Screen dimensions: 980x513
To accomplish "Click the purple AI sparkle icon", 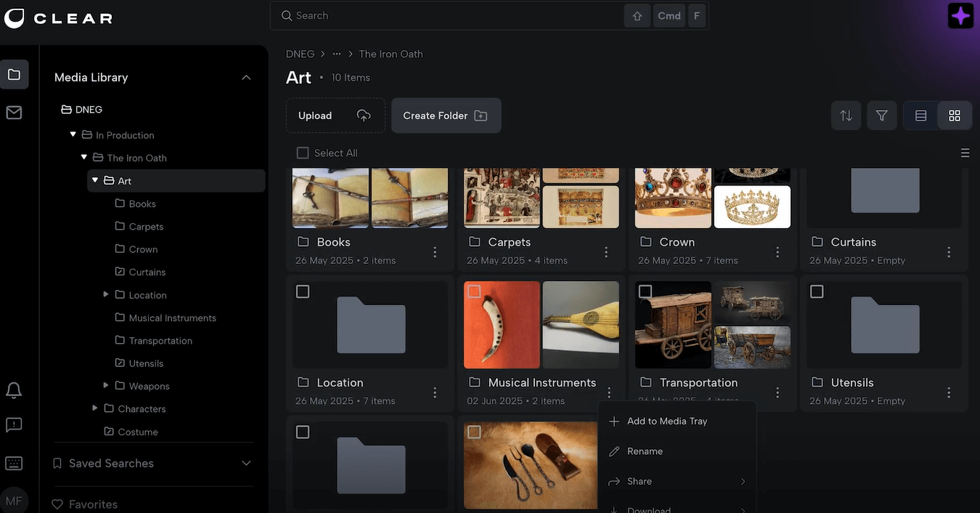I will pyautogui.click(x=960, y=16).
